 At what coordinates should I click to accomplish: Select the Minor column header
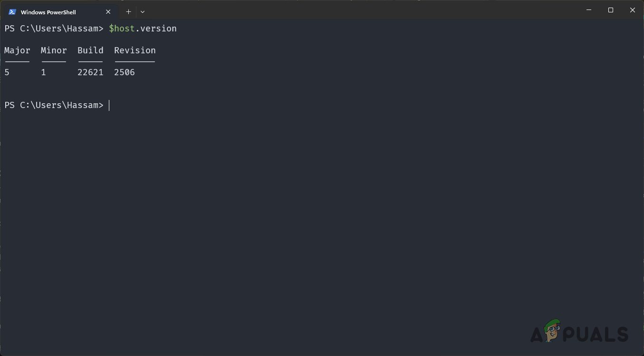pos(53,50)
